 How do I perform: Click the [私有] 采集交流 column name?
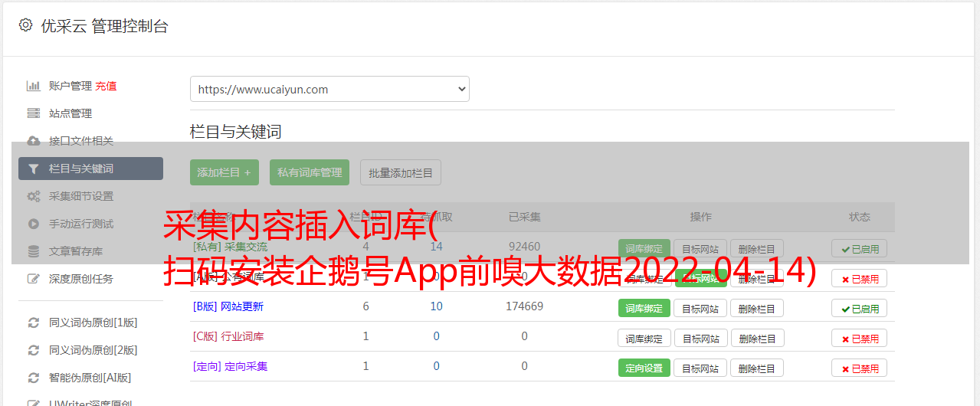(x=231, y=247)
